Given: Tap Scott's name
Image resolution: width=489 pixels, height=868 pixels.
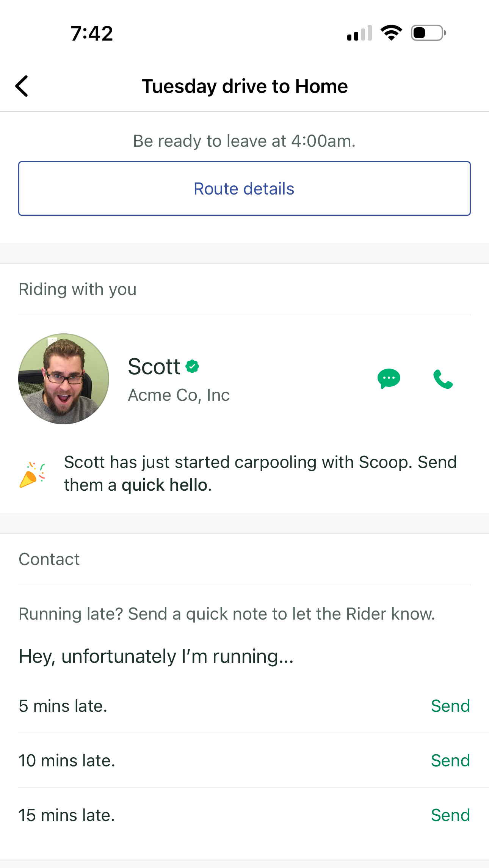Looking at the screenshot, I should pos(154,367).
